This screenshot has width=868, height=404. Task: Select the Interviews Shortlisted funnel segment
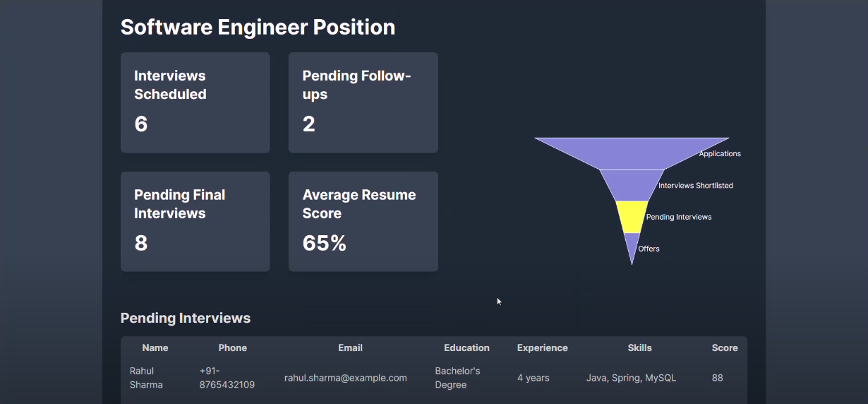click(632, 184)
